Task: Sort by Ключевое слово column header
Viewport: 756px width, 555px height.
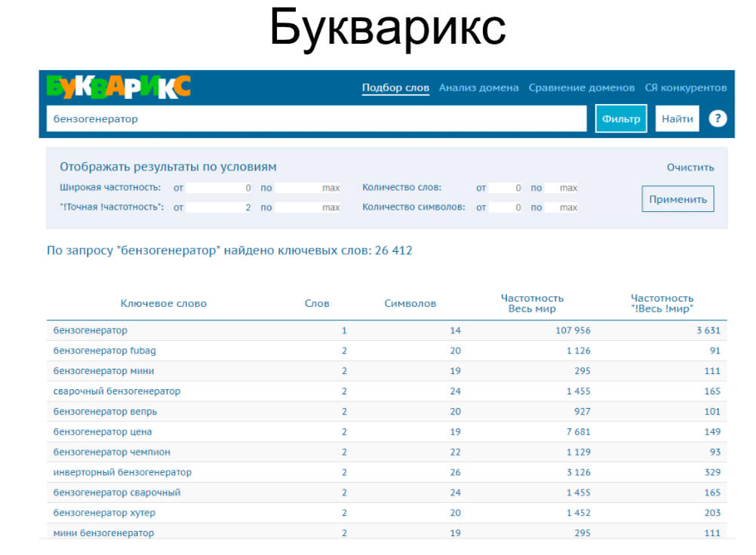Action: coord(163,303)
